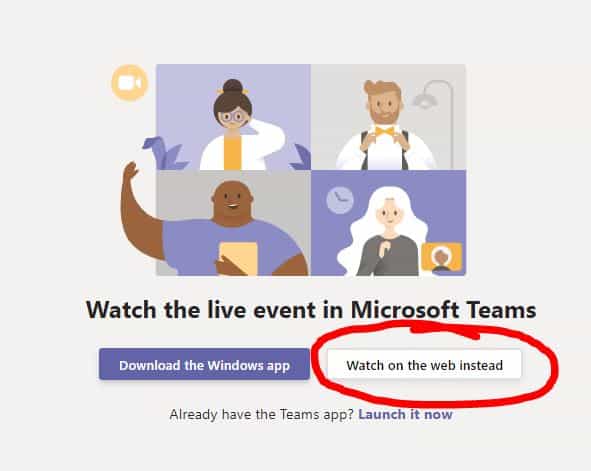591x471 pixels.
Task: Click the Download the Windows app button
Action: click(x=204, y=364)
